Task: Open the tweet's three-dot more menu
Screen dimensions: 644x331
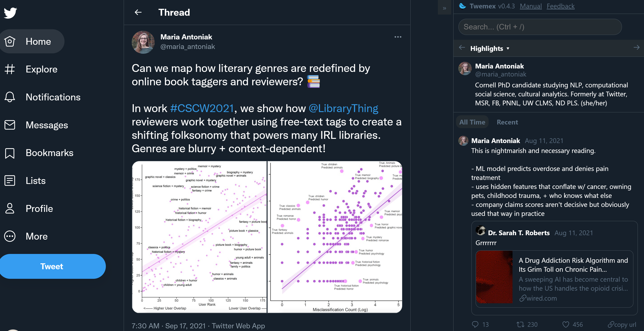Action: [x=398, y=37]
